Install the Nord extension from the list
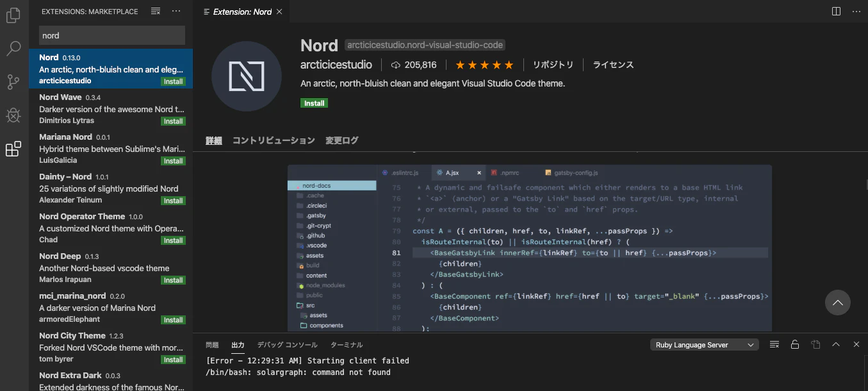Image resolution: width=868 pixels, height=391 pixels. coord(173,81)
